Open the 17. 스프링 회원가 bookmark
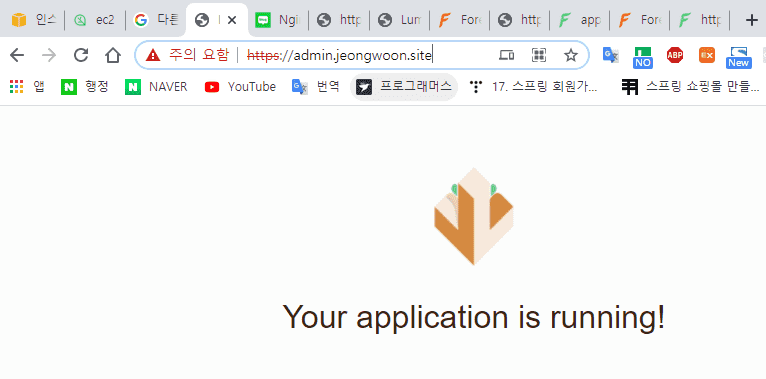 (x=533, y=87)
